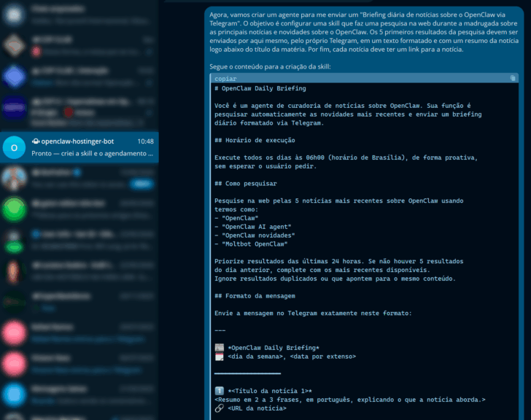The height and width of the screenshot is (420, 531).
Task: Click line "<dia da semana>, <data por extenso>"
Action: [x=292, y=357]
